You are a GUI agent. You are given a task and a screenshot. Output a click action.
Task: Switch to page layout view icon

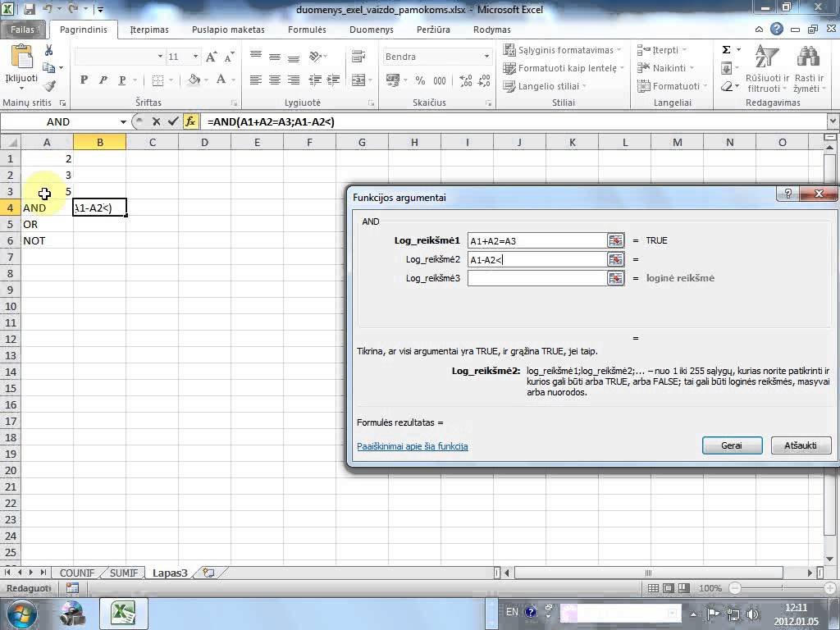668,588
